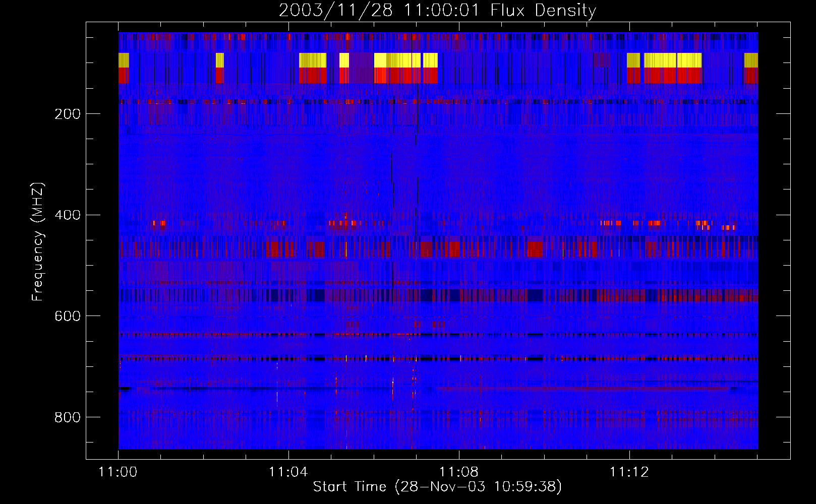
Task: Click the 11:08 time tick label
Action: point(459,472)
